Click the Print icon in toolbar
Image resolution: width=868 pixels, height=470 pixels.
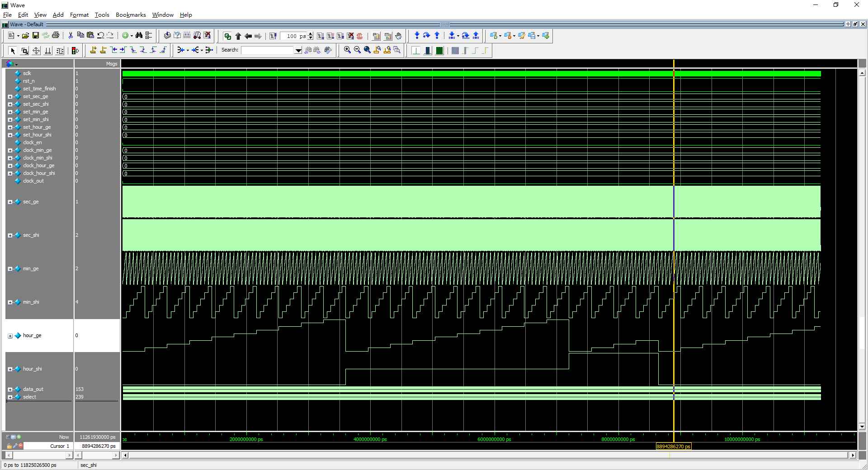click(56, 35)
